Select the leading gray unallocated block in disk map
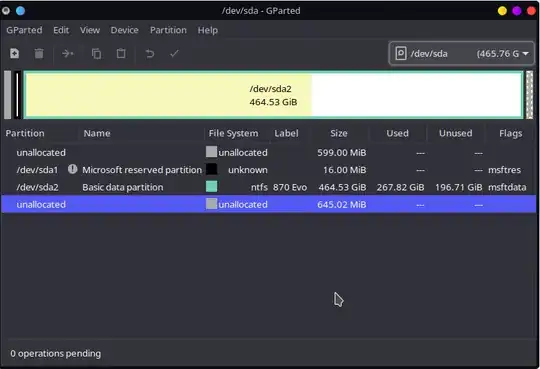The width and height of the screenshot is (540, 369). [x=8, y=95]
